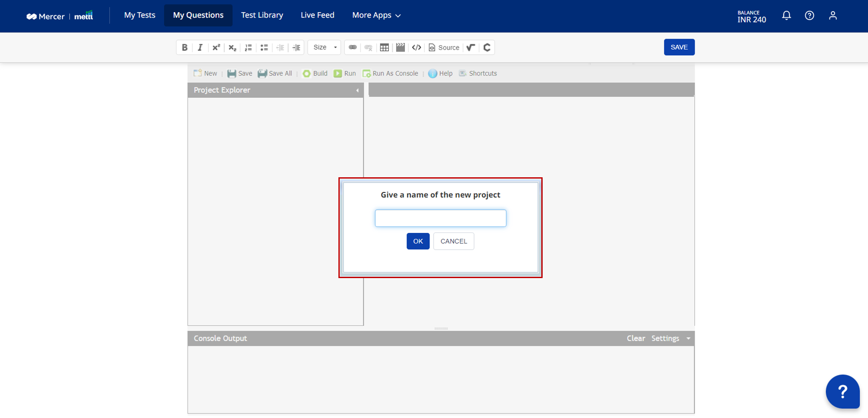Screen dimensions: 868x418
Task: Click the console panel resize handle
Action: (x=441, y=328)
